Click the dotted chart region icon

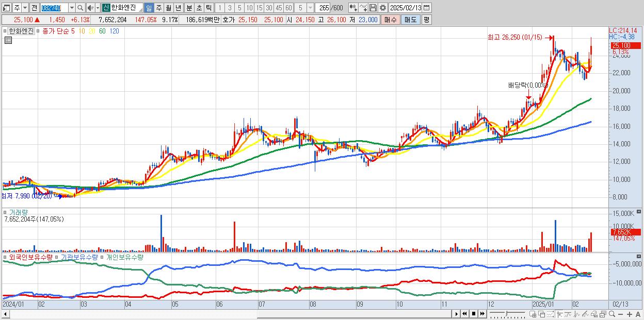(550, 314)
